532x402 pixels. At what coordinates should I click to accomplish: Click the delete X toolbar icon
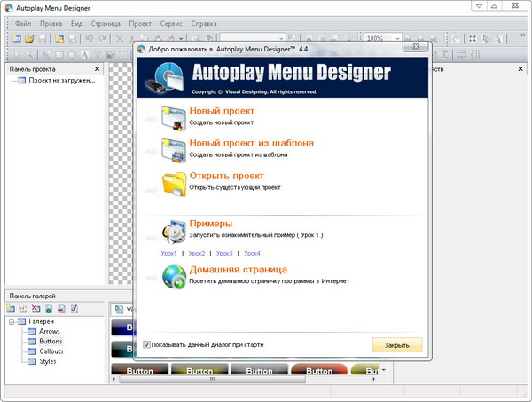point(120,38)
